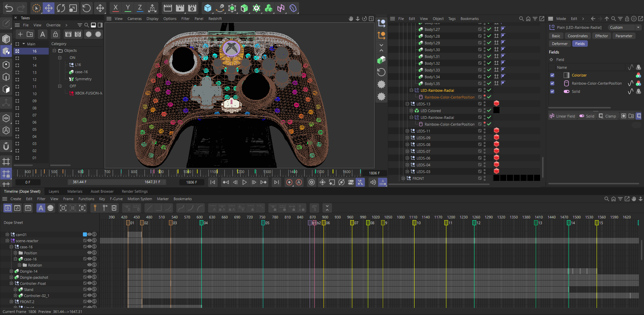Click the Record Active Objects button
Image resolution: width=644 pixels, height=315 pixels.
[289, 182]
